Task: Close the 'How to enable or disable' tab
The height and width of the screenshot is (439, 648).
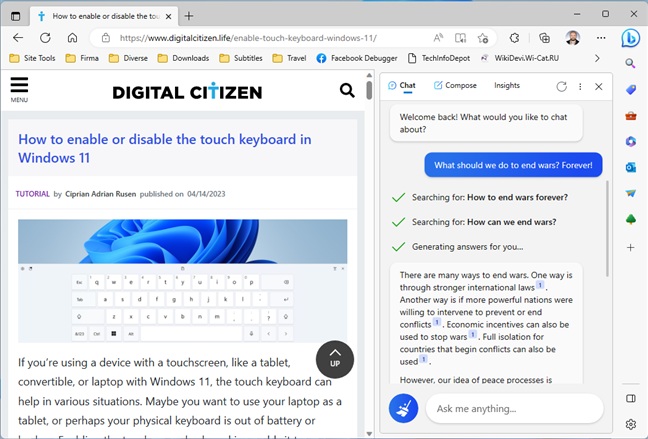Action: [168, 17]
